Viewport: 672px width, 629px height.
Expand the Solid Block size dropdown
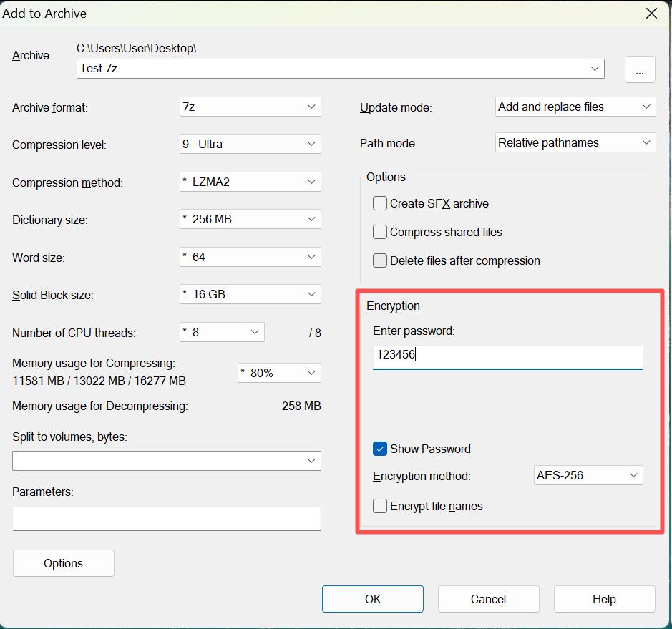[250, 294]
